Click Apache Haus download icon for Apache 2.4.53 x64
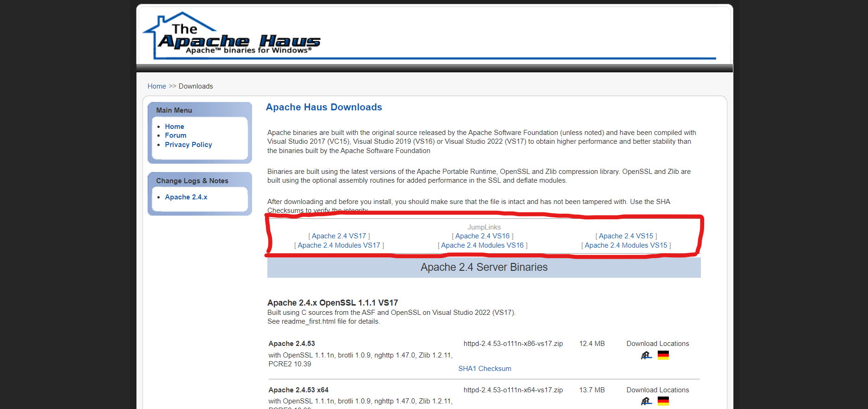 647,401
